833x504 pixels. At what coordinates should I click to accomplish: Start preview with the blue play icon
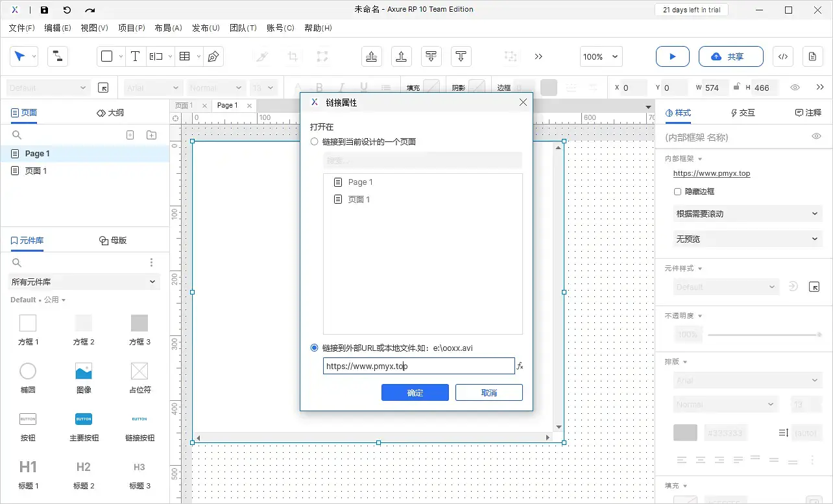coord(672,56)
